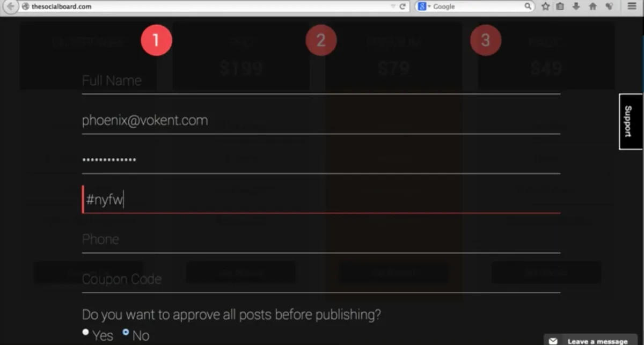Select Yes to approve posts before publishing
This screenshot has width=644, height=345.
point(85,332)
